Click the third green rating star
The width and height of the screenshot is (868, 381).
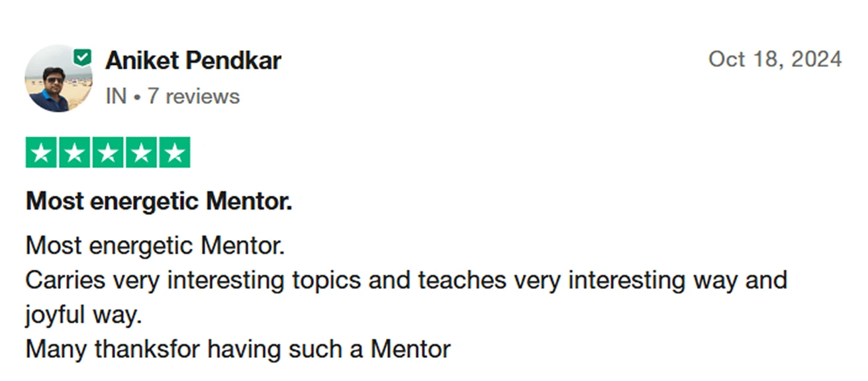pos(108,153)
